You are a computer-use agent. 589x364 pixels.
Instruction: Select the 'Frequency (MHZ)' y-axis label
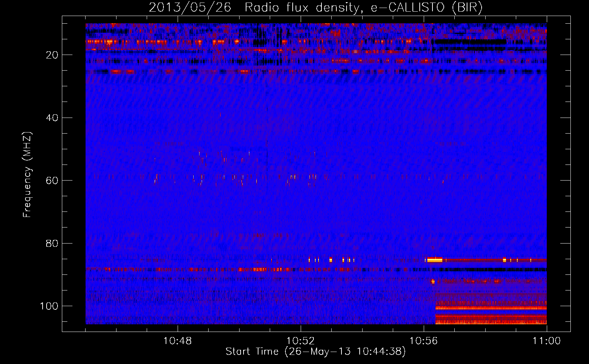pyautogui.click(x=28, y=175)
